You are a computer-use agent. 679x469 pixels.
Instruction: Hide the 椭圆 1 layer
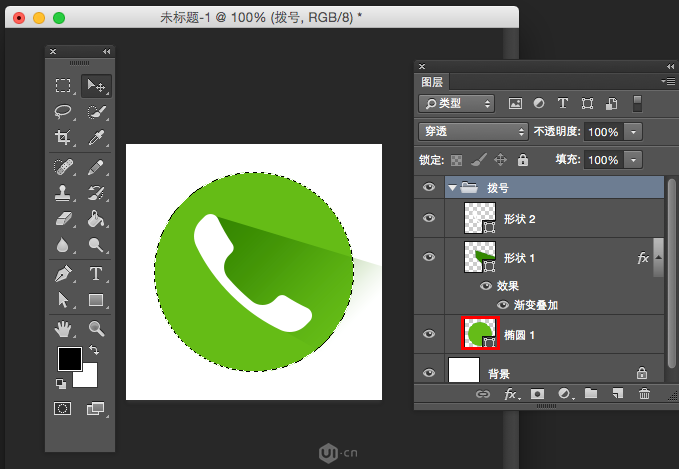[x=429, y=334]
